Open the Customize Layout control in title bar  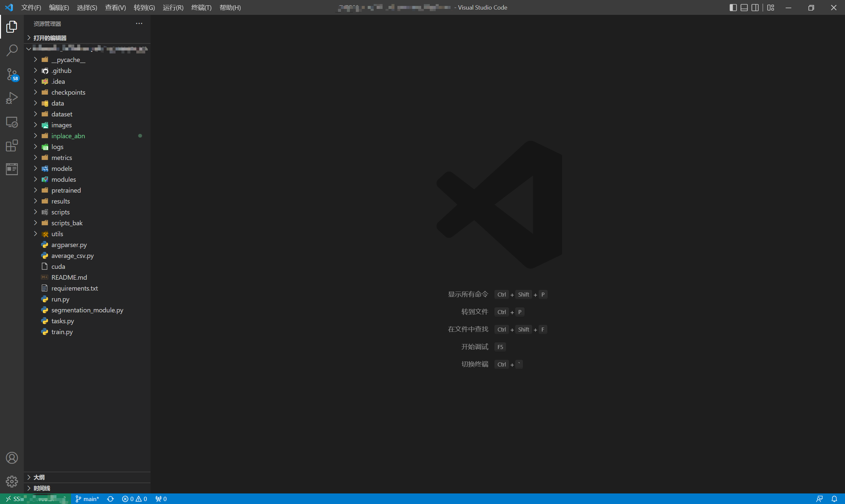[x=770, y=7]
